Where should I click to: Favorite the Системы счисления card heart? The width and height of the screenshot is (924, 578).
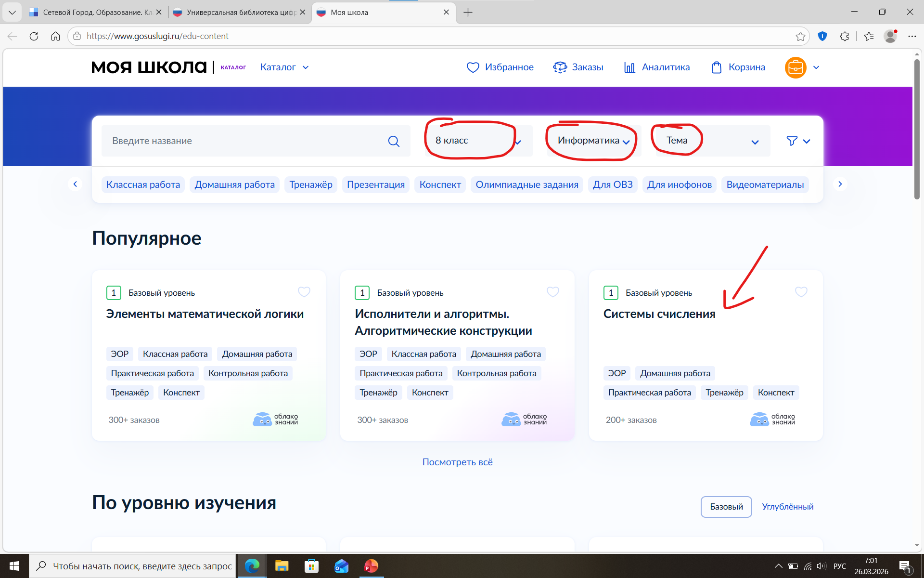pyautogui.click(x=801, y=292)
